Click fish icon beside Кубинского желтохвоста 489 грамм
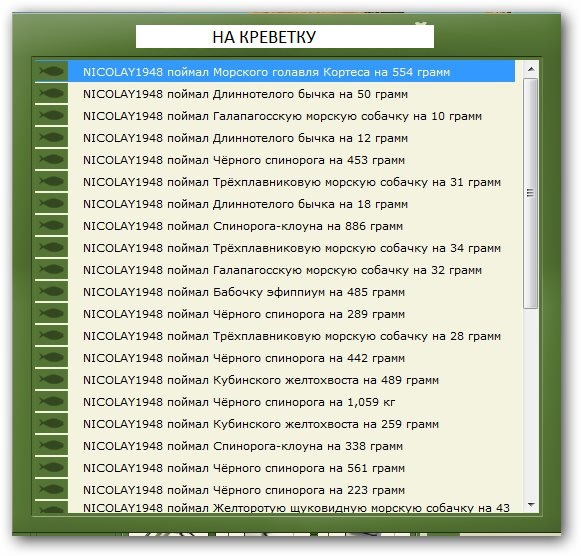This screenshot has width=581, height=556. click(52, 379)
